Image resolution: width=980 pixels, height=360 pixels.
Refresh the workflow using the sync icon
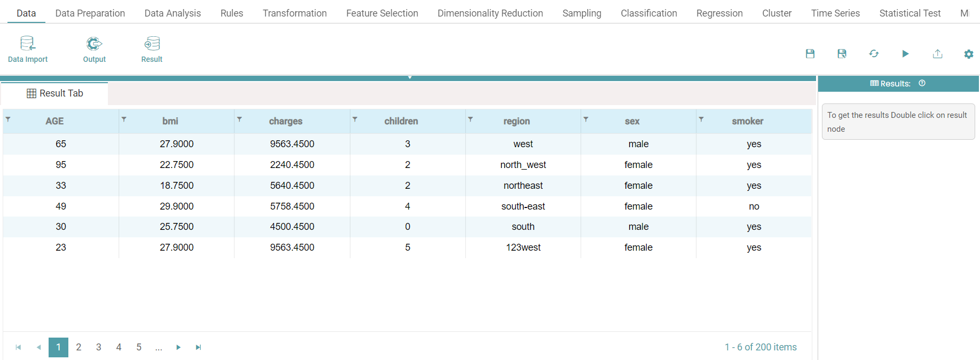point(874,54)
